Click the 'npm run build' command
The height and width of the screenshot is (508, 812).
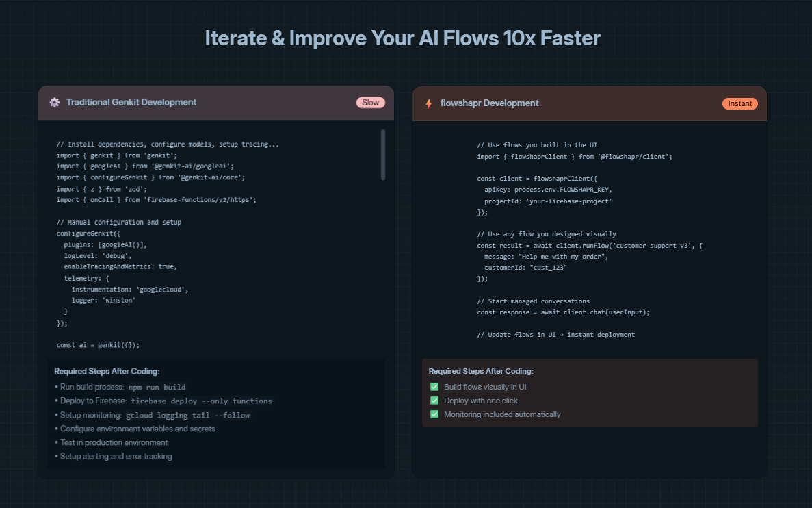[x=157, y=388]
